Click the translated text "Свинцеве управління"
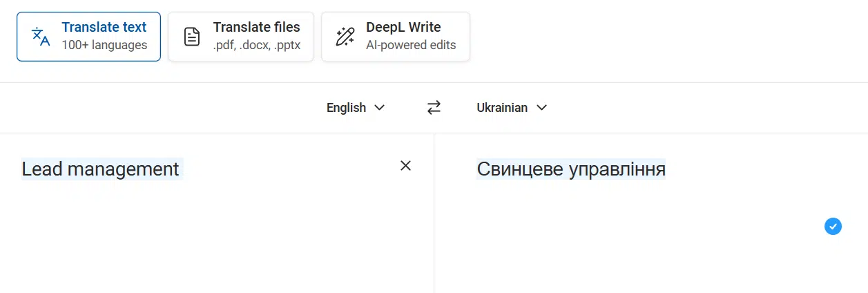This screenshot has height=293, width=868. click(570, 169)
